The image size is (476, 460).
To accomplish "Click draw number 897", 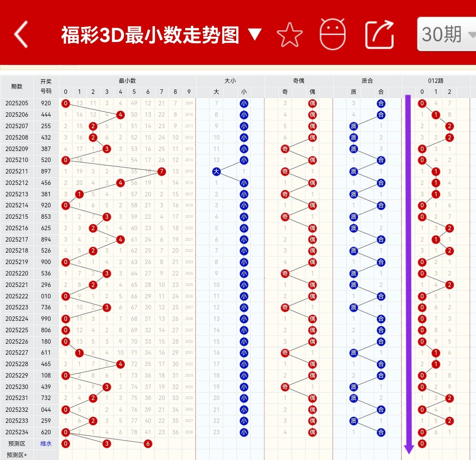I will [x=46, y=171].
